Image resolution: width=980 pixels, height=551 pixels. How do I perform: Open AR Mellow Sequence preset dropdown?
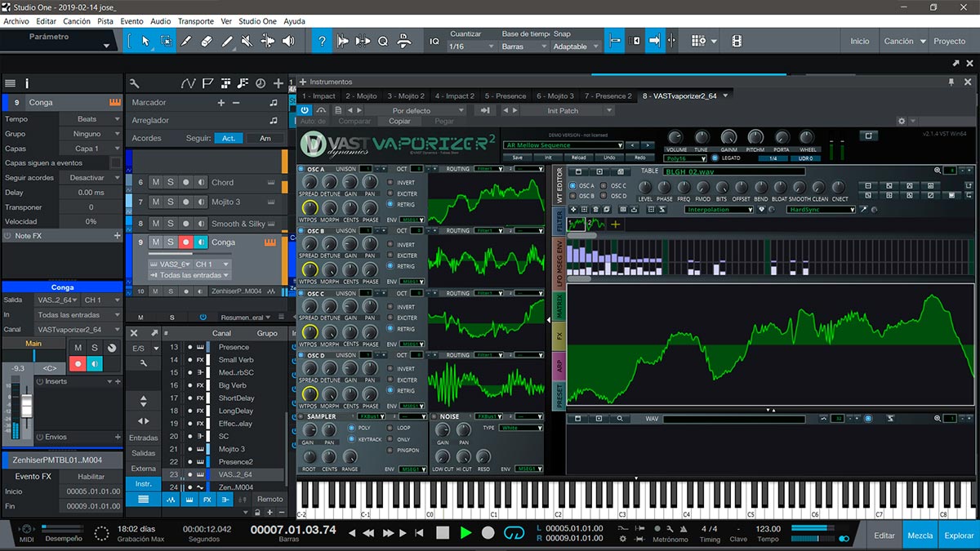coord(563,145)
